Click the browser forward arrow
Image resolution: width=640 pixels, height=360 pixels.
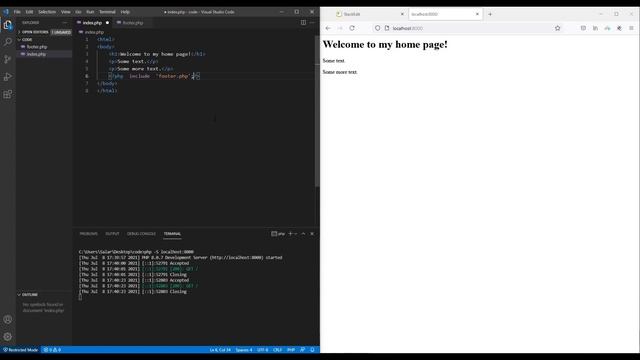tap(340, 28)
